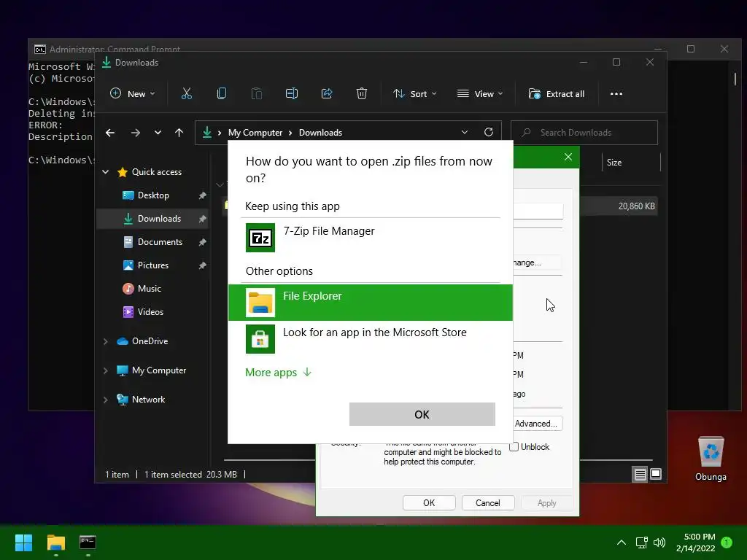
Task: Click the pin icon next to Desktop
Action: tap(203, 195)
